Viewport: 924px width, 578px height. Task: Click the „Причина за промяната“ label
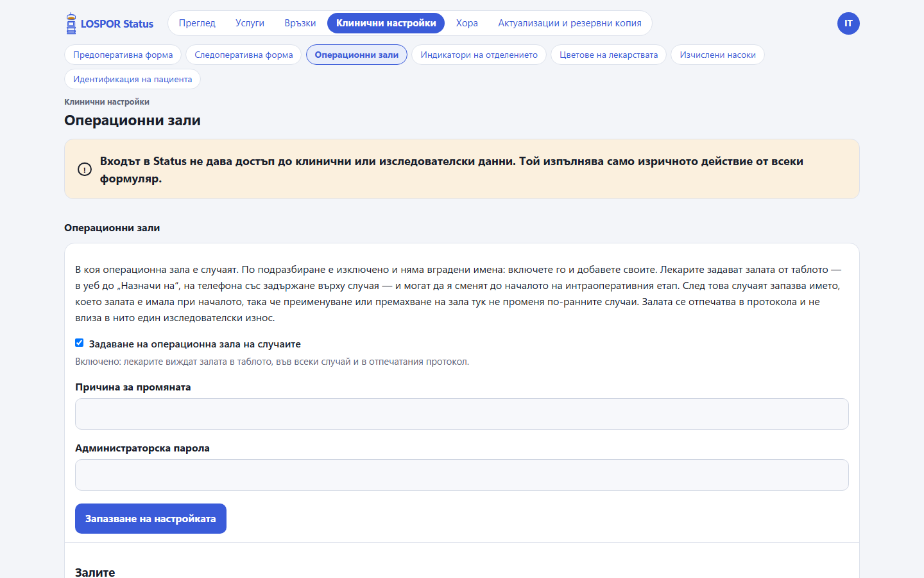pos(133,387)
